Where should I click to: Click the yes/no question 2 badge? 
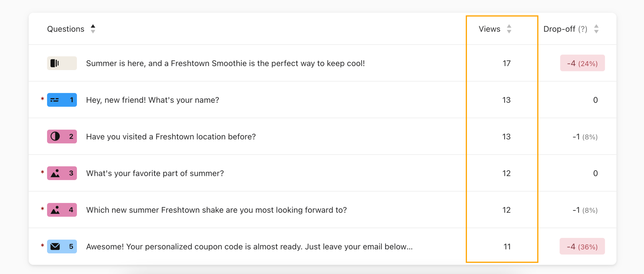pos(62,137)
